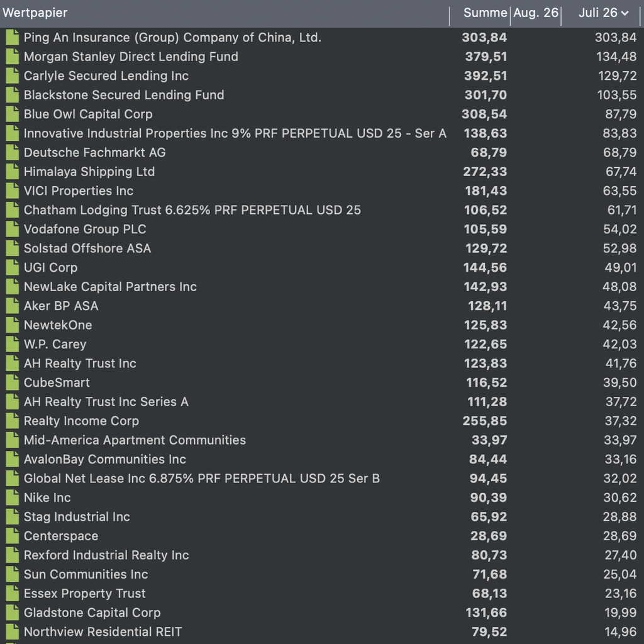Click the document icon beside Vodafone Group PLC
The height and width of the screenshot is (644, 644).
[13, 229]
